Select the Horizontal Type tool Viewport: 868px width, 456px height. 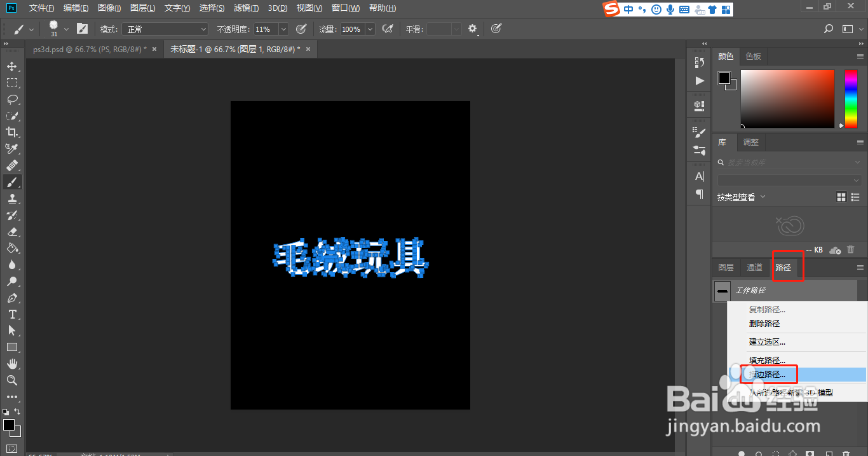tap(11, 314)
